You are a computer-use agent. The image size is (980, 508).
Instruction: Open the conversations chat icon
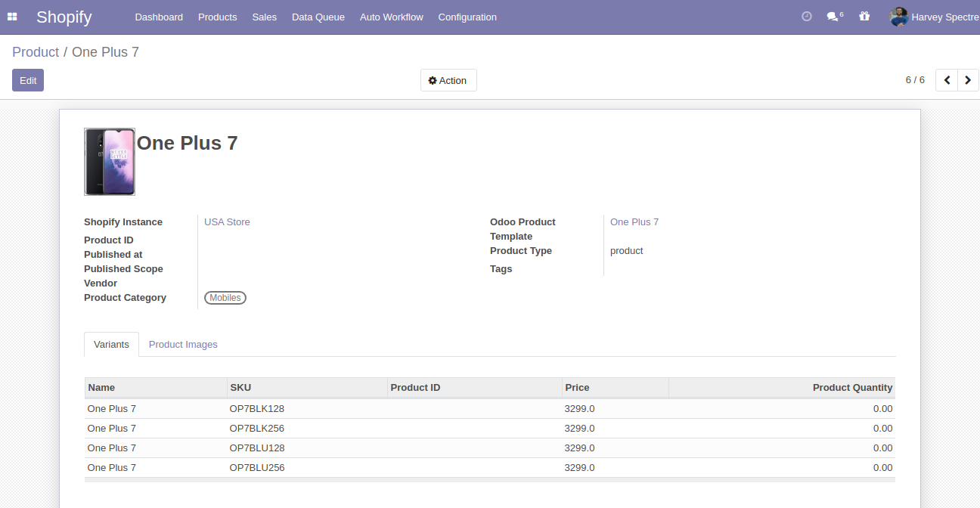point(833,17)
